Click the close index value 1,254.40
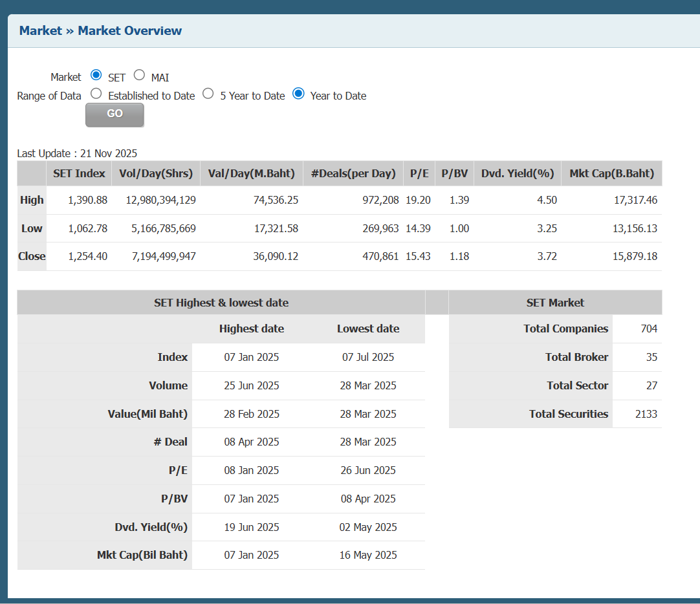Viewport: 700px width, 604px height. [x=87, y=257]
